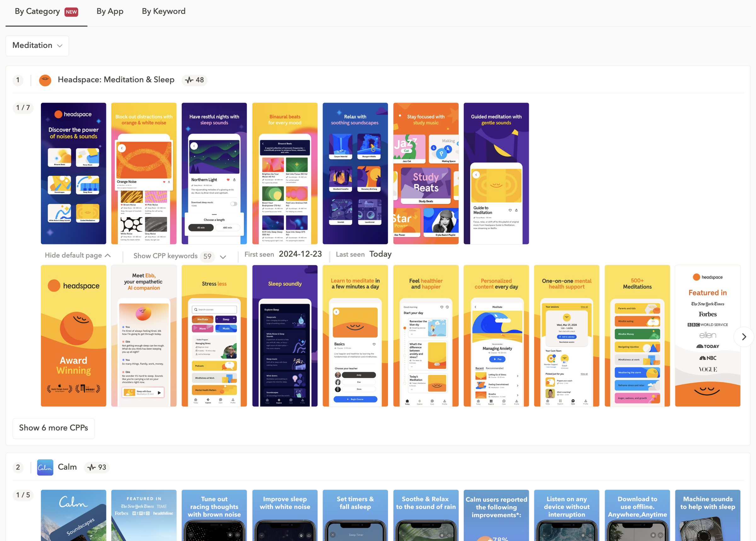Image resolution: width=756 pixels, height=541 pixels.
Task: Click the Calm pulse score 93 badge
Action: pyautogui.click(x=97, y=467)
